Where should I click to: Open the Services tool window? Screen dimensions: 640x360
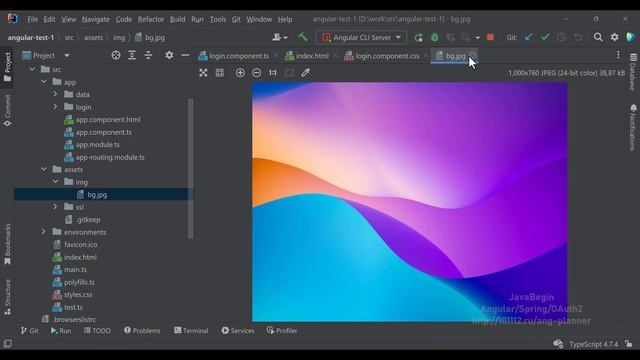238,331
